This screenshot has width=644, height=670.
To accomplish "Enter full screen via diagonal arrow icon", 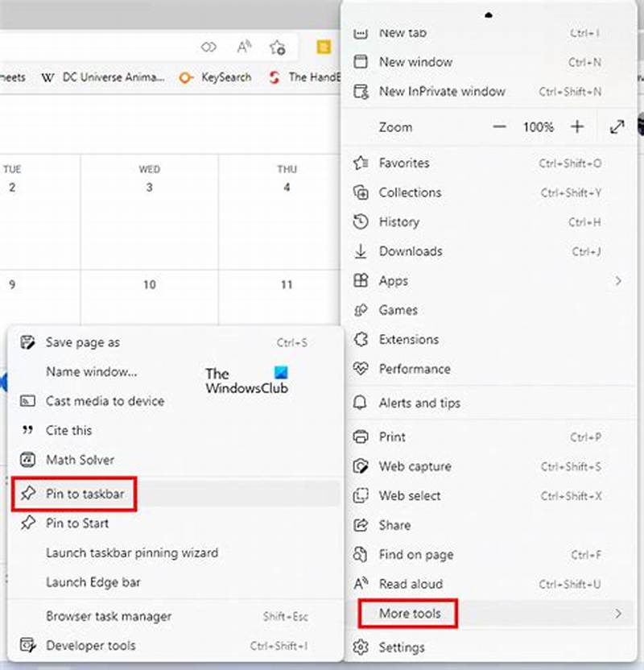I will click(617, 126).
